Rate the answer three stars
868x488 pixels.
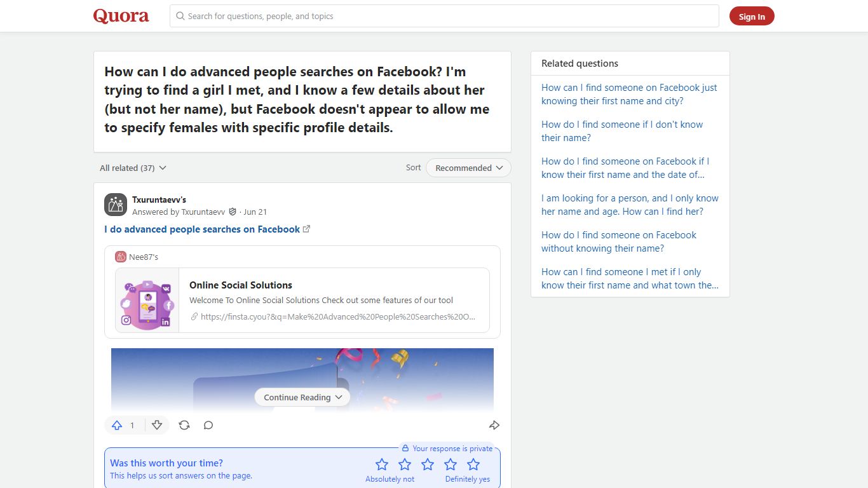(x=428, y=464)
